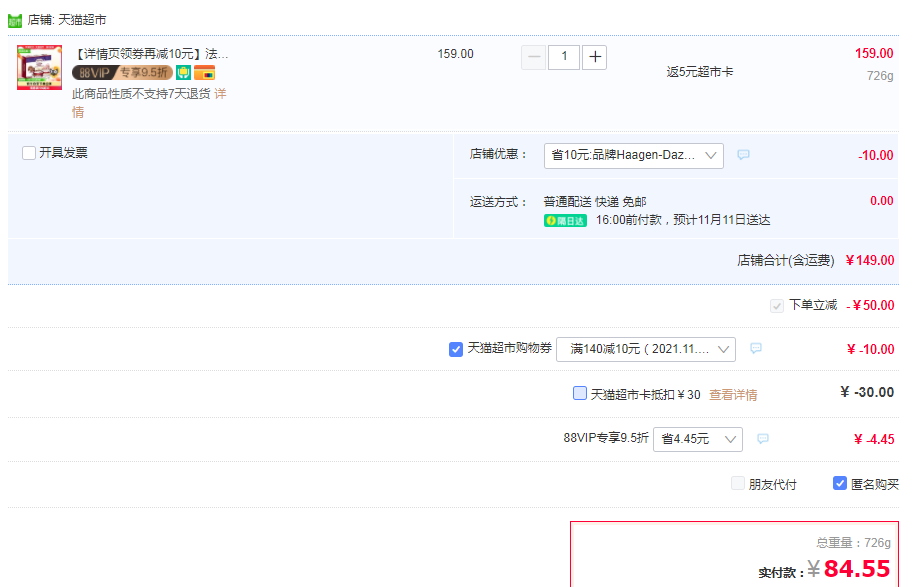Click the message icon beside 天猫超市购物券 dropdown
This screenshot has width=919, height=587.
756,349
